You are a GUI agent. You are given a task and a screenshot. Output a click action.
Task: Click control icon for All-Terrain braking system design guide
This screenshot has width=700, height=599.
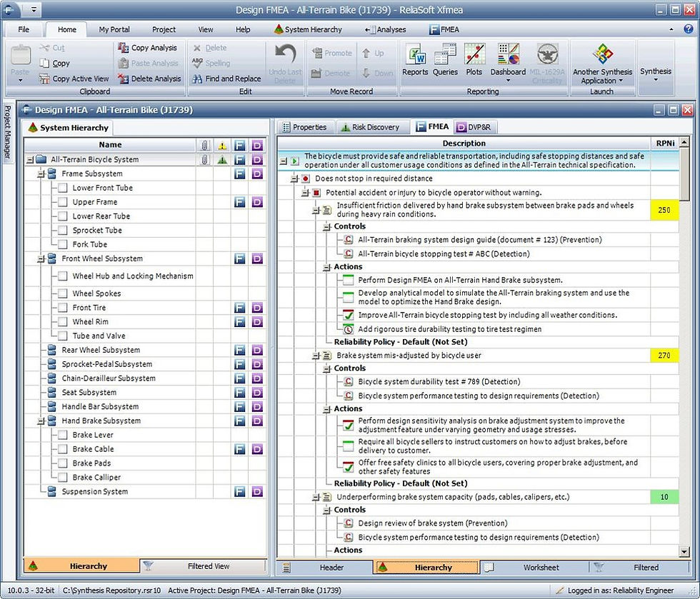tap(349, 240)
